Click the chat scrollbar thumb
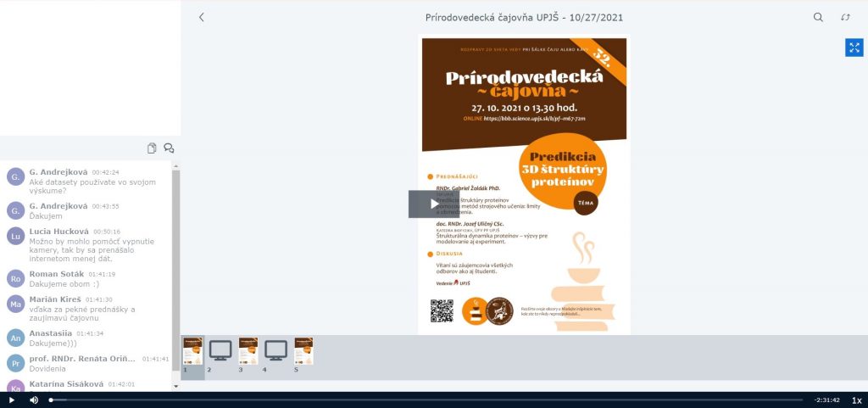This screenshot has height=408, width=868. point(176,270)
